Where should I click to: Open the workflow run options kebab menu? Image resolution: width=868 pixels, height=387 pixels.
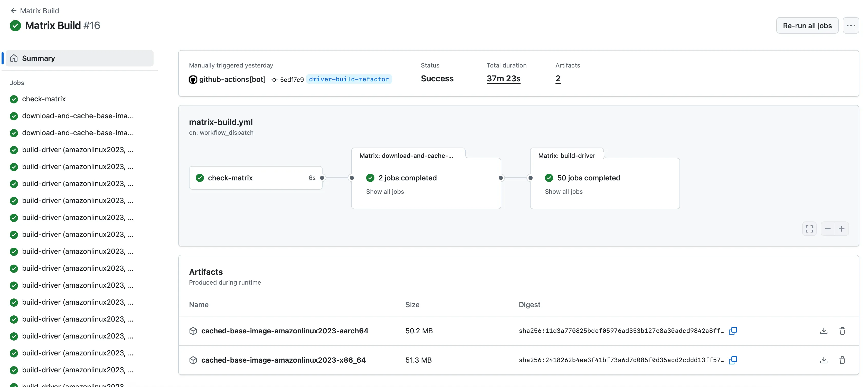pos(851,25)
